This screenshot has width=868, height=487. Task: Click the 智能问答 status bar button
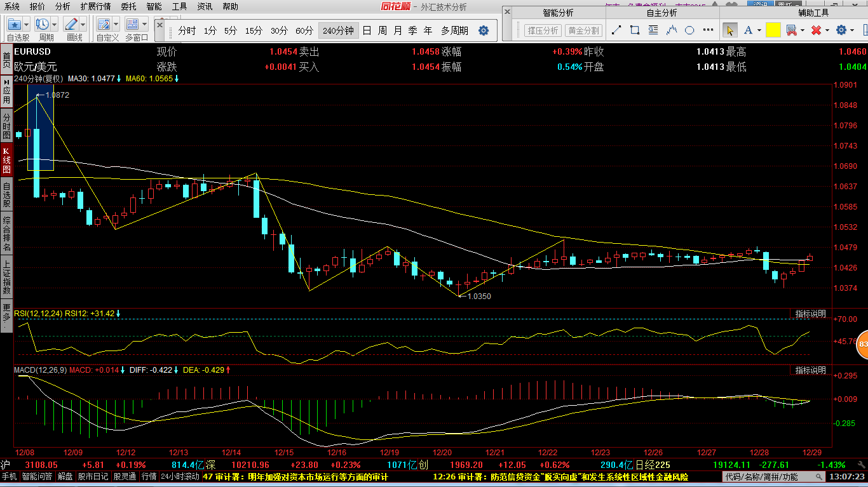[37, 476]
